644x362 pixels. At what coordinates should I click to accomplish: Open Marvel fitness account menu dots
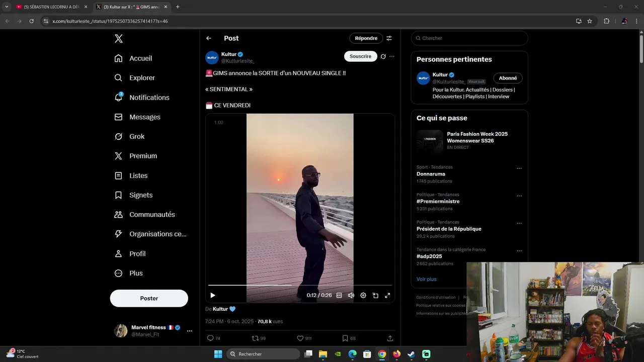pyautogui.click(x=190, y=331)
